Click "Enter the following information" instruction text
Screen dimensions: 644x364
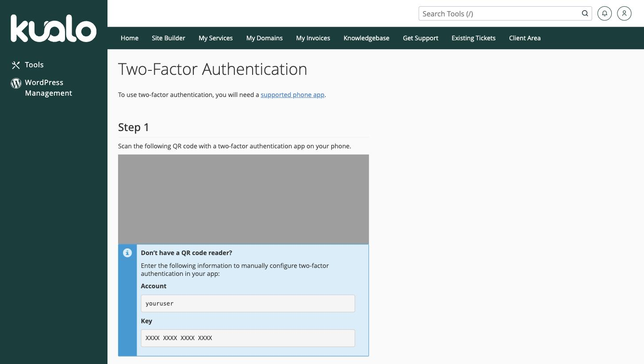235,270
